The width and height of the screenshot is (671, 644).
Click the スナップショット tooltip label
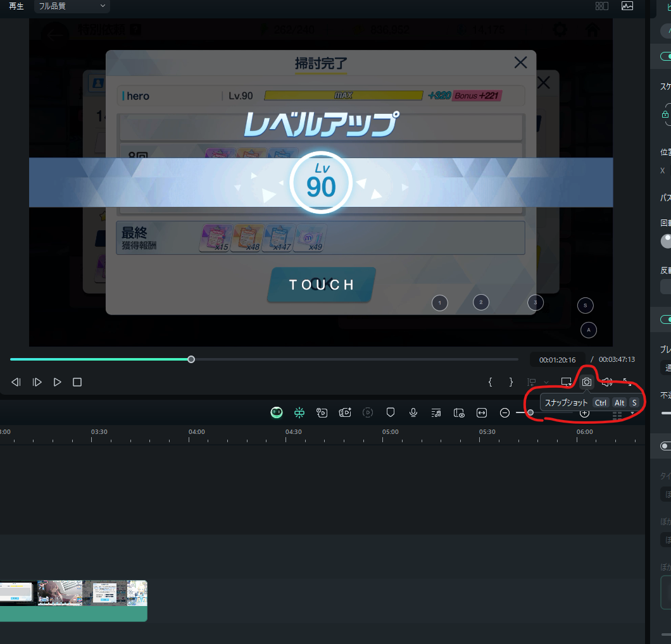[565, 402]
